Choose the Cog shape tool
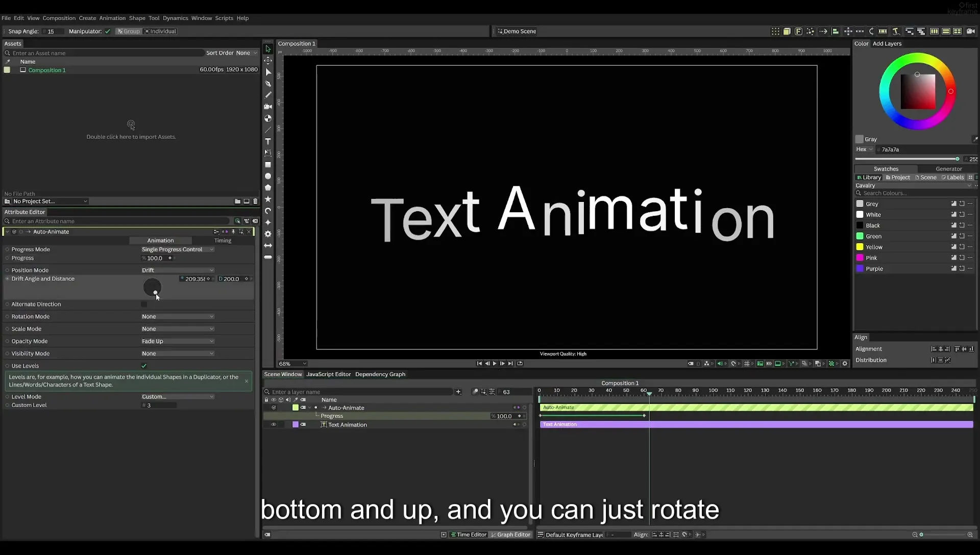The height and width of the screenshot is (555, 980). [268, 234]
